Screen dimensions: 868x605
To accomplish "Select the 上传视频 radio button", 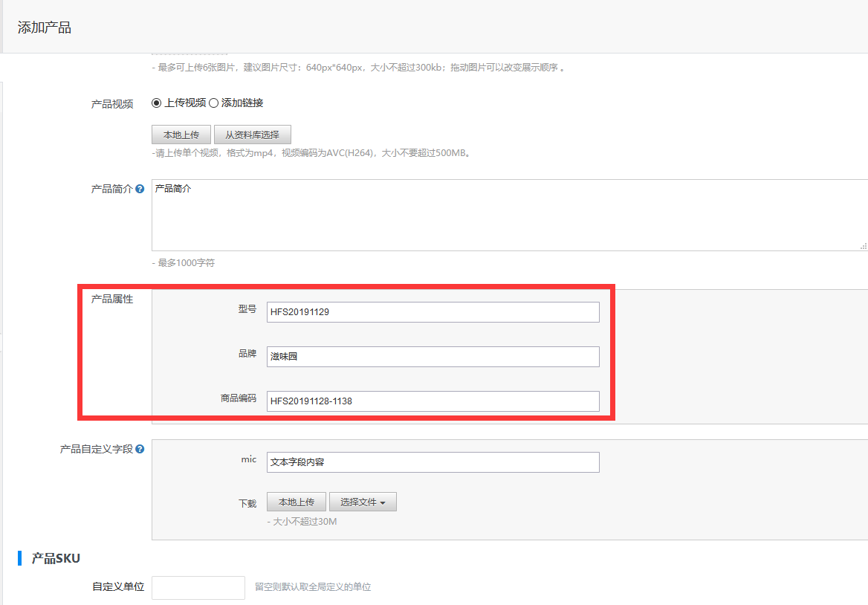I will tap(156, 103).
